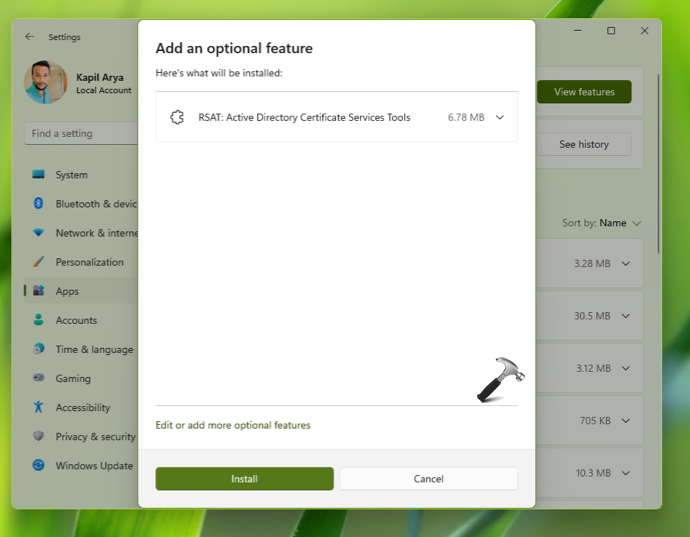This screenshot has width=690, height=537.
Task: Open Gaming category
Action: tap(81, 378)
